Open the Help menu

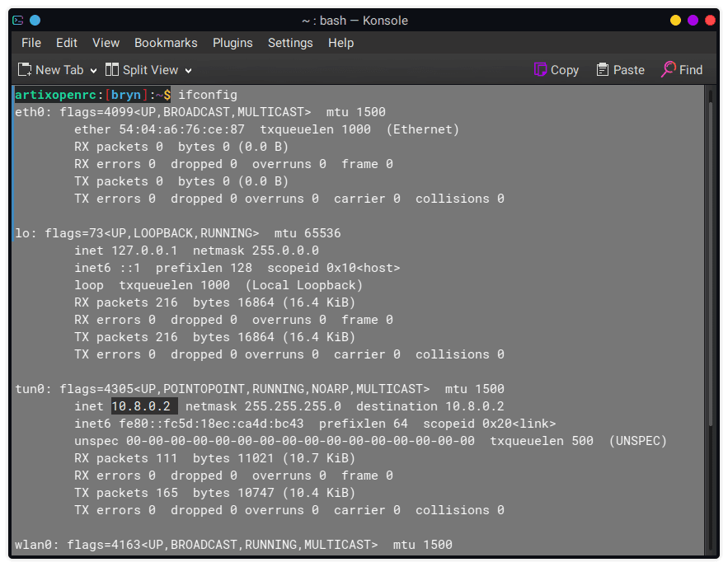pyautogui.click(x=341, y=43)
